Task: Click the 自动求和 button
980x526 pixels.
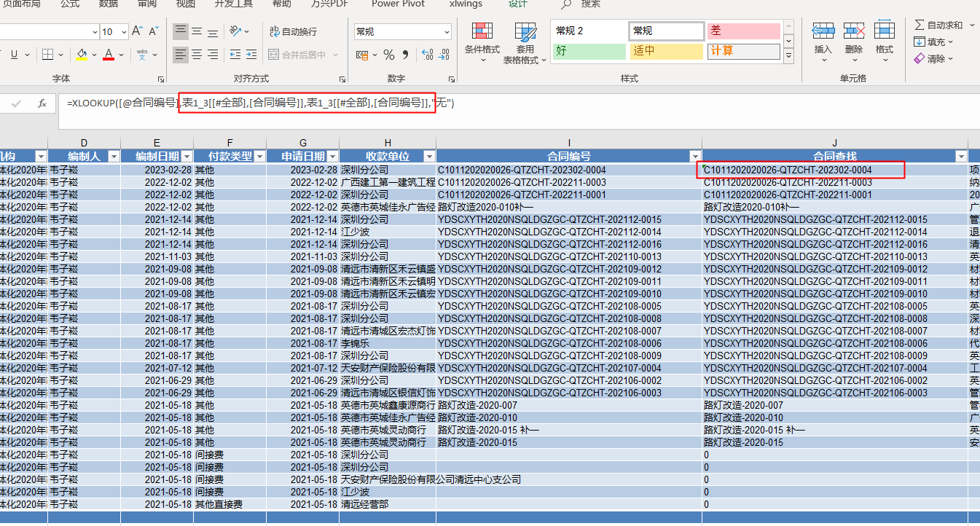Action: pyautogui.click(x=938, y=25)
